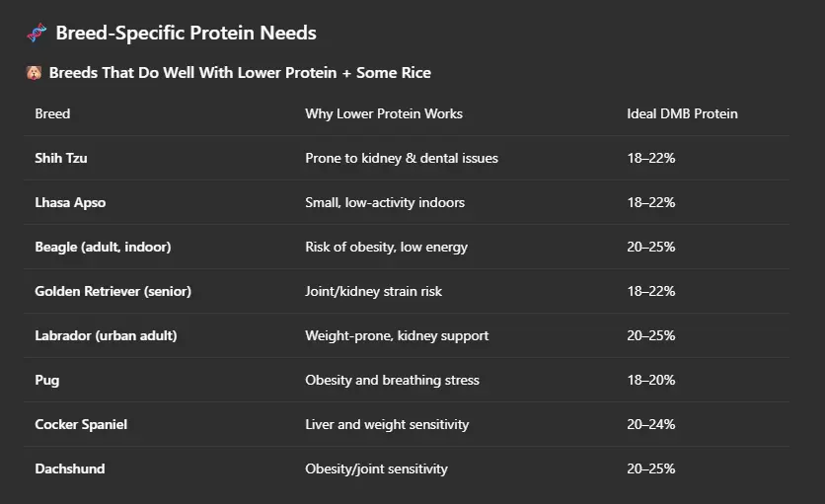
Task: Select the Cocker Spaniel breed name
Action: (81, 424)
